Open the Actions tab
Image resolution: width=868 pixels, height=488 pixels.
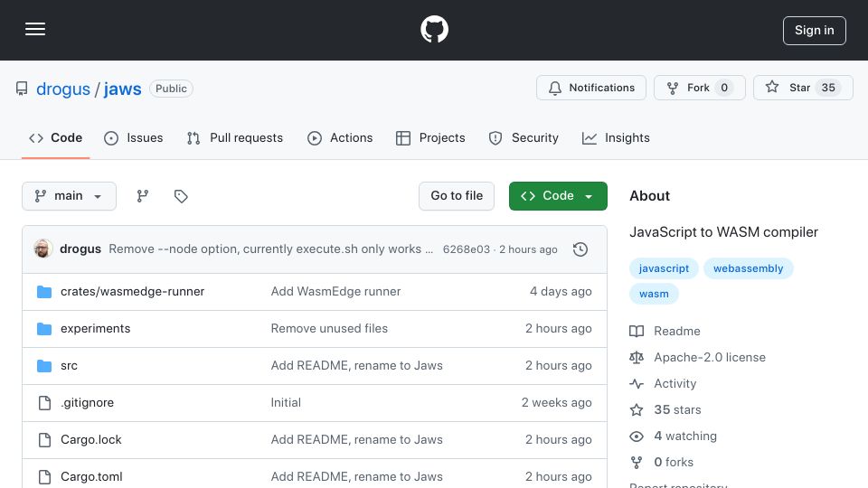[340, 137]
